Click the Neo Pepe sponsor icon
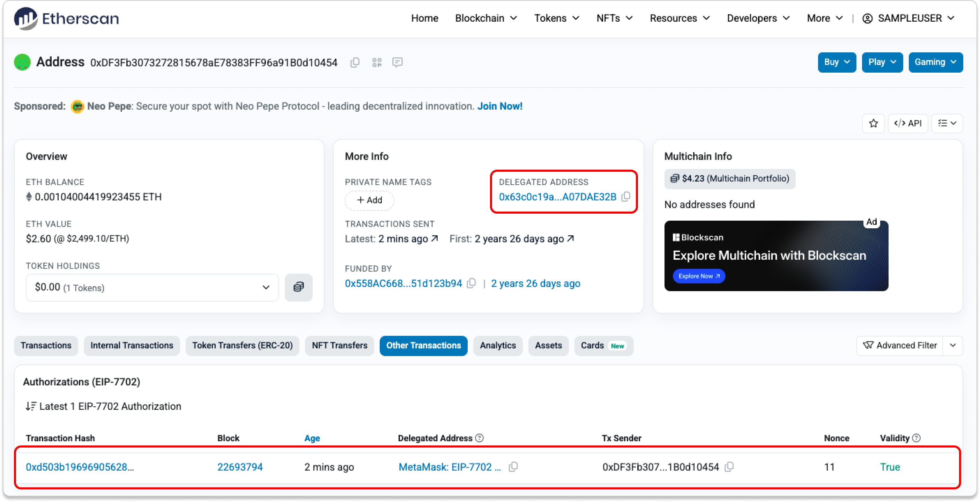The width and height of the screenshot is (980, 502). pyautogui.click(x=77, y=106)
